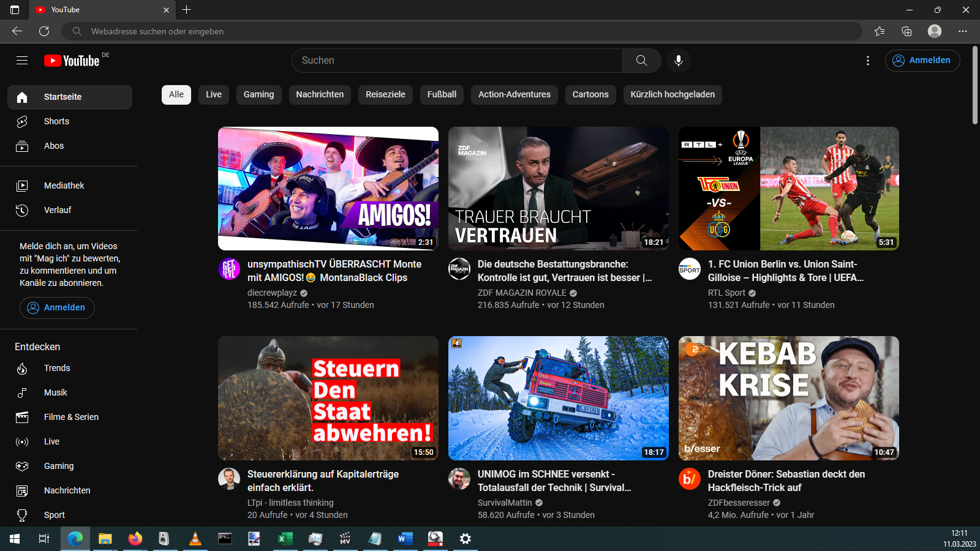Select the Alle filter chip
The image size is (980, 551).
point(176,95)
